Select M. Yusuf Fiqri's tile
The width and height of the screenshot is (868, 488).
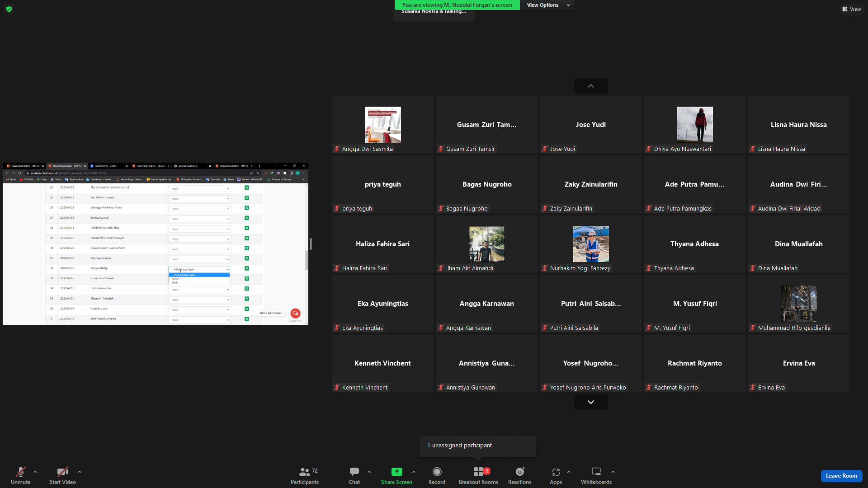[x=694, y=304]
